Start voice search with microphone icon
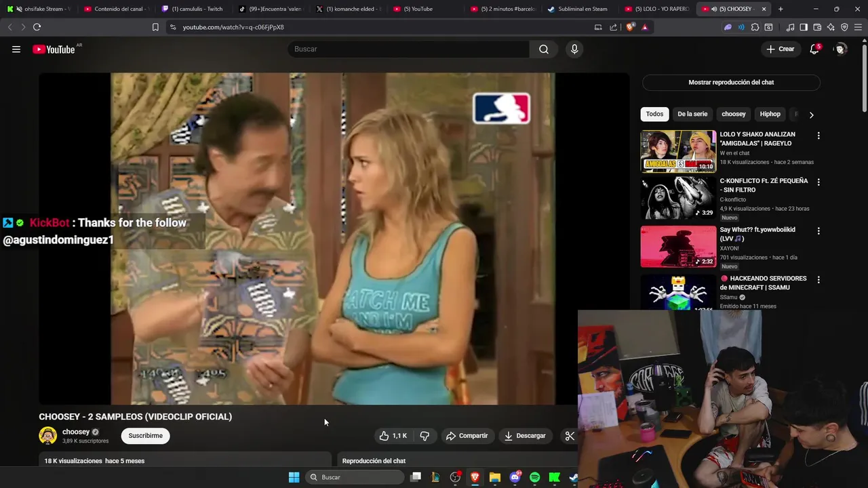Image resolution: width=868 pixels, height=488 pixels. click(574, 49)
